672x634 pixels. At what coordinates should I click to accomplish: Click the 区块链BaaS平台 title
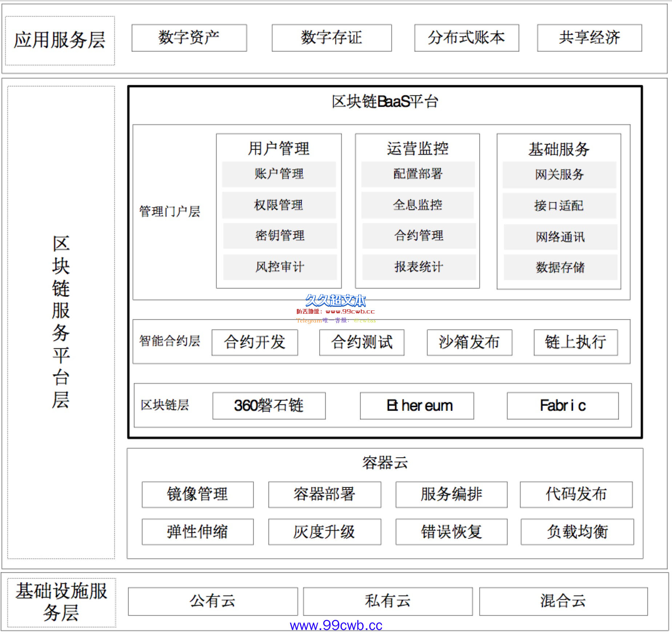[x=385, y=101]
